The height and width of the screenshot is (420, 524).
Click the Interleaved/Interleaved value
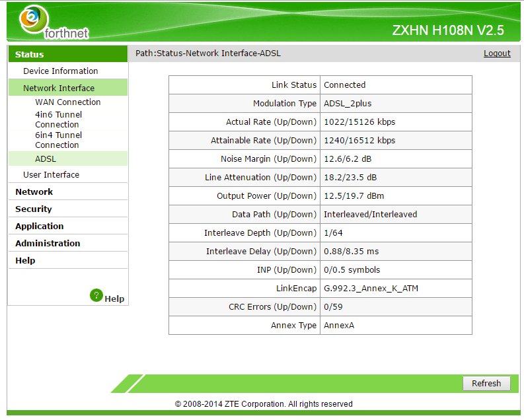click(x=370, y=215)
